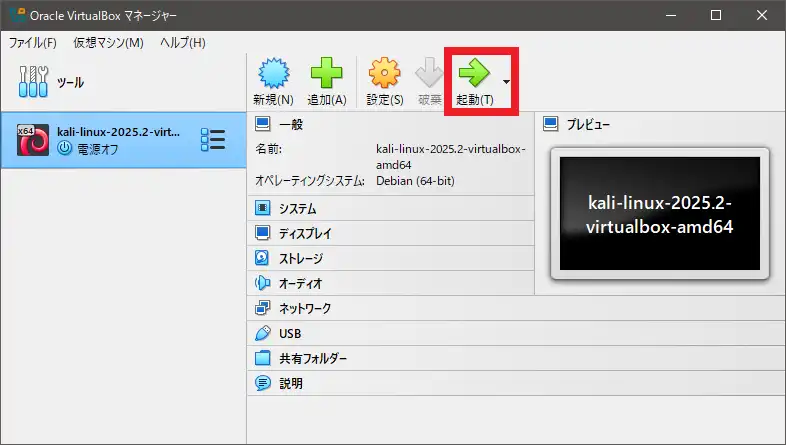This screenshot has width=786, height=445.
Task: Open the 説明 section header
Action: click(516, 383)
